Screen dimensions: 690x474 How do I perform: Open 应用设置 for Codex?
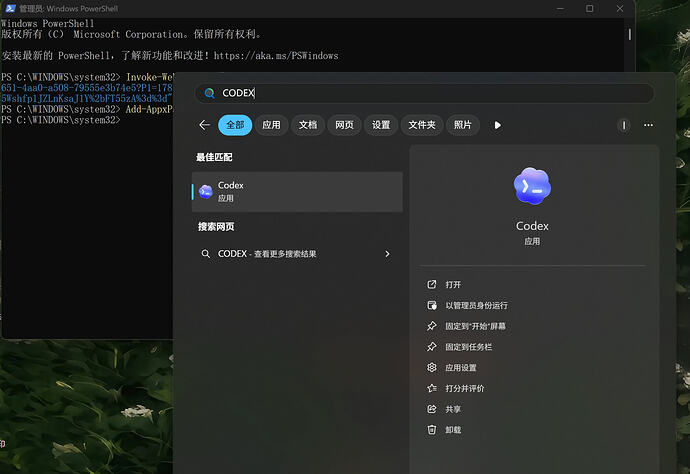click(461, 367)
